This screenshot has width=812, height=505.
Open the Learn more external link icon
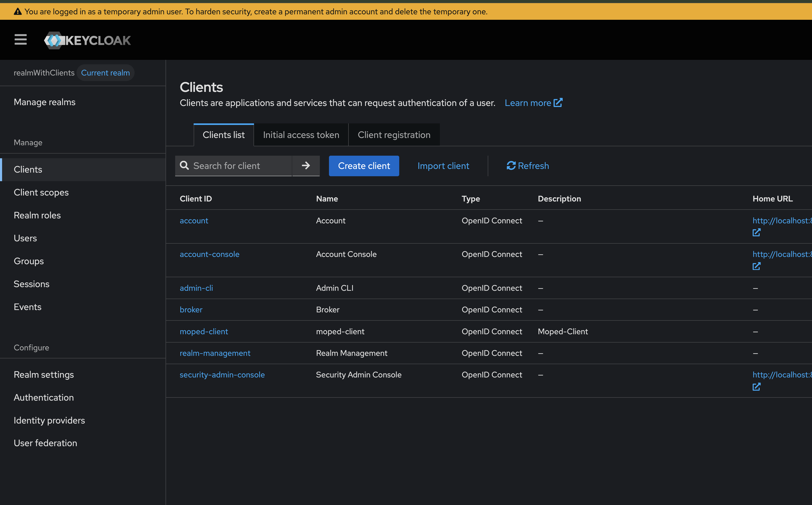click(558, 103)
